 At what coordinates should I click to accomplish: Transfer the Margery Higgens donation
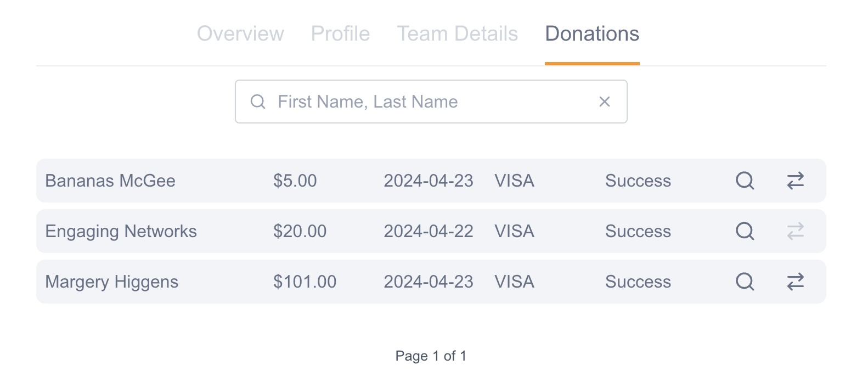pyautogui.click(x=795, y=282)
